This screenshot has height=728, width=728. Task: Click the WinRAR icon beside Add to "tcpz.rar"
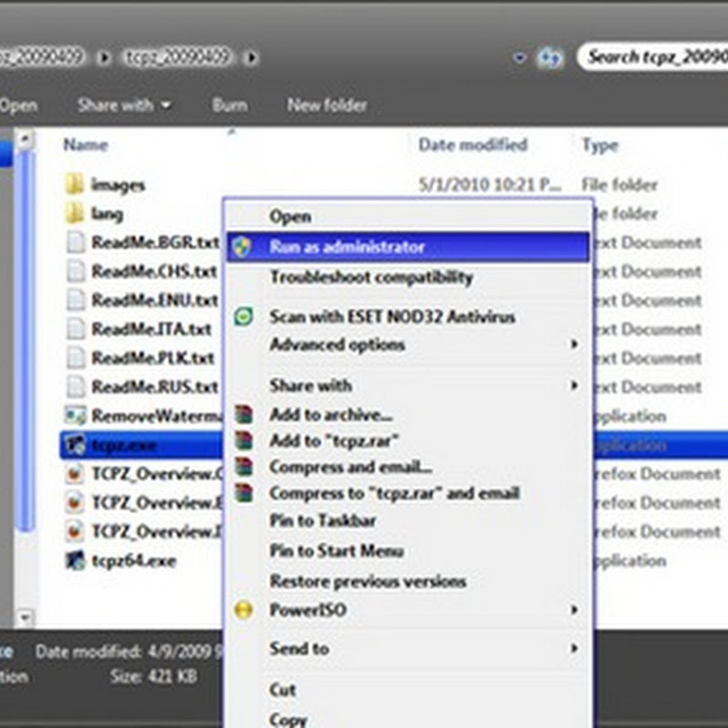tap(244, 440)
